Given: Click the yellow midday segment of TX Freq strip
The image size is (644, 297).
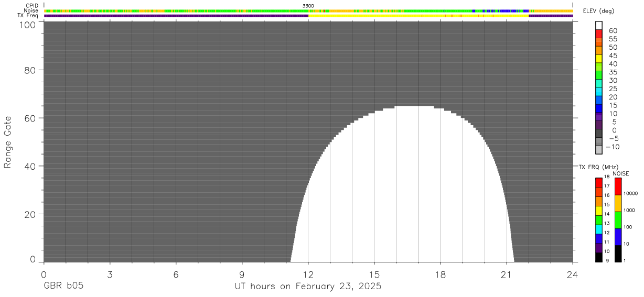Looking at the screenshot, I should coord(418,16).
